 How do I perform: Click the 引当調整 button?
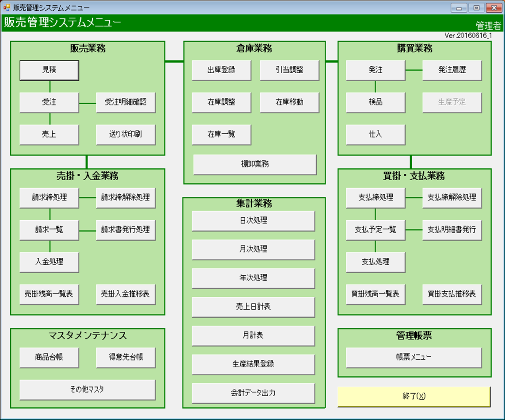(x=290, y=70)
